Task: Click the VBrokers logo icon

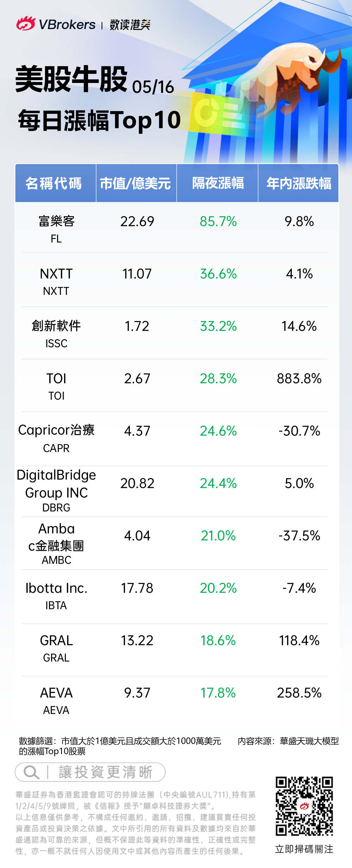Action: (26, 24)
